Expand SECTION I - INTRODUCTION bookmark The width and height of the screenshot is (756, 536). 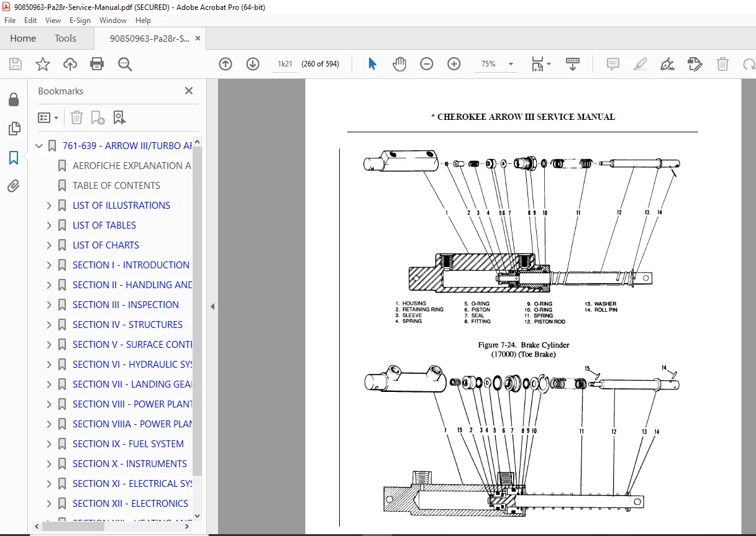(x=50, y=265)
